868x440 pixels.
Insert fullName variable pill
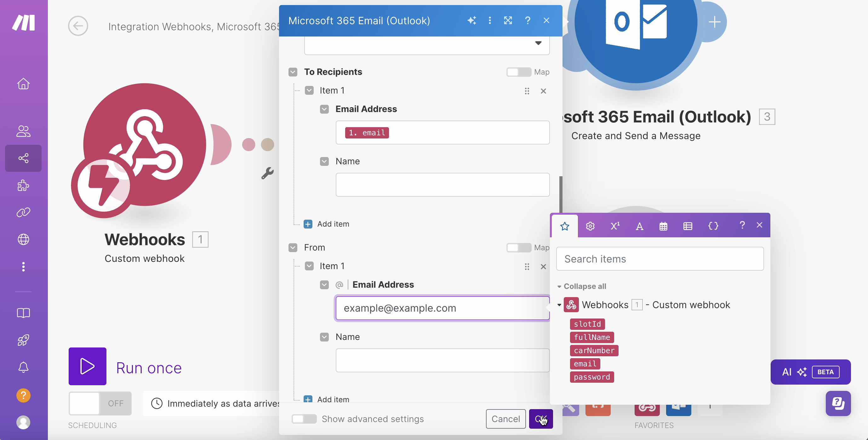click(592, 337)
